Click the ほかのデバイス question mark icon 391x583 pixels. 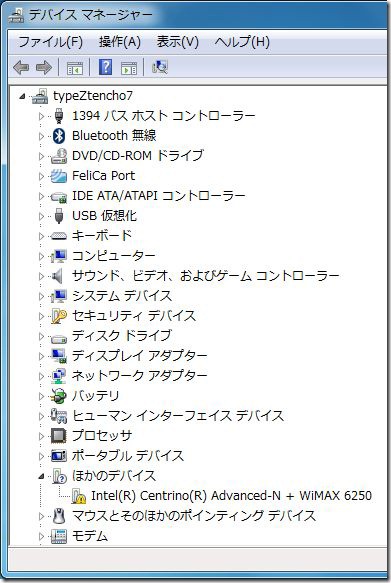click(x=59, y=476)
